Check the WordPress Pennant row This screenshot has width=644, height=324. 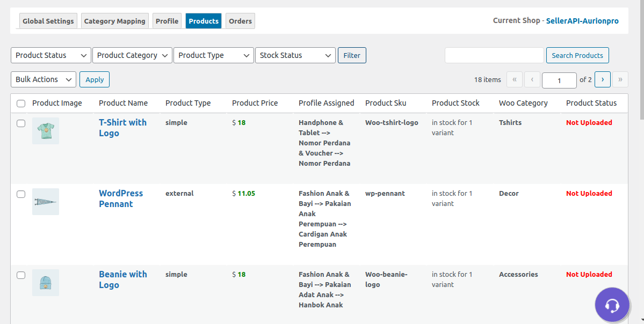[x=20, y=194]
